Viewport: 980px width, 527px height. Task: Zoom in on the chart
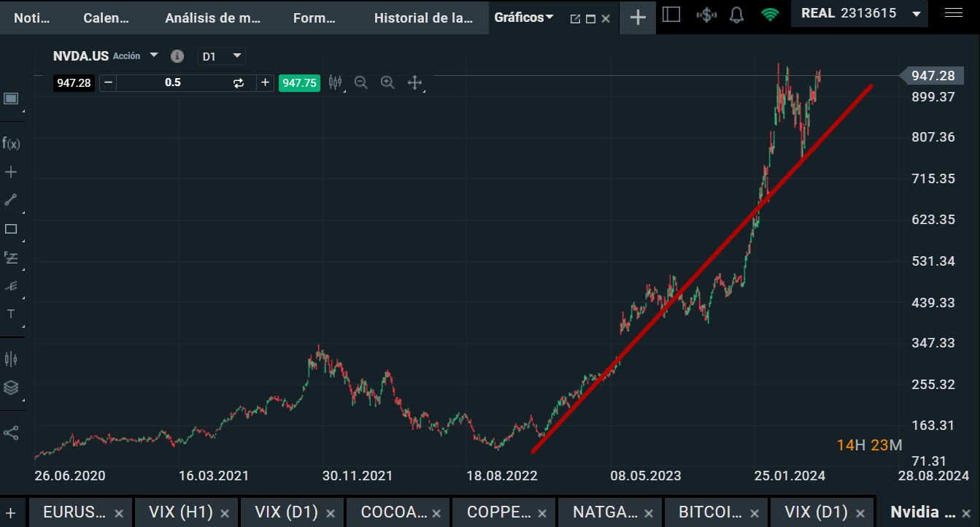[x=387, y=82]
